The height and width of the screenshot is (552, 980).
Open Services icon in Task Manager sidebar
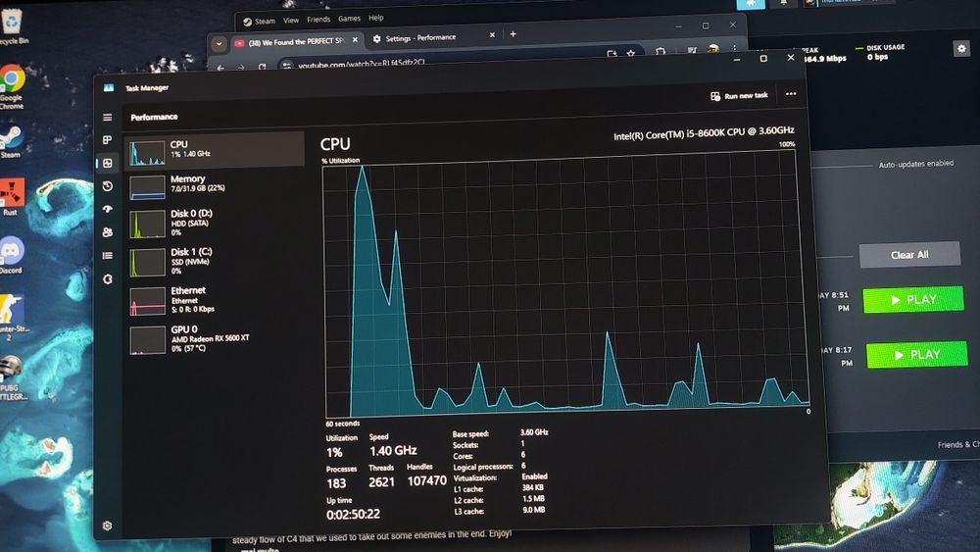(108, 278)
